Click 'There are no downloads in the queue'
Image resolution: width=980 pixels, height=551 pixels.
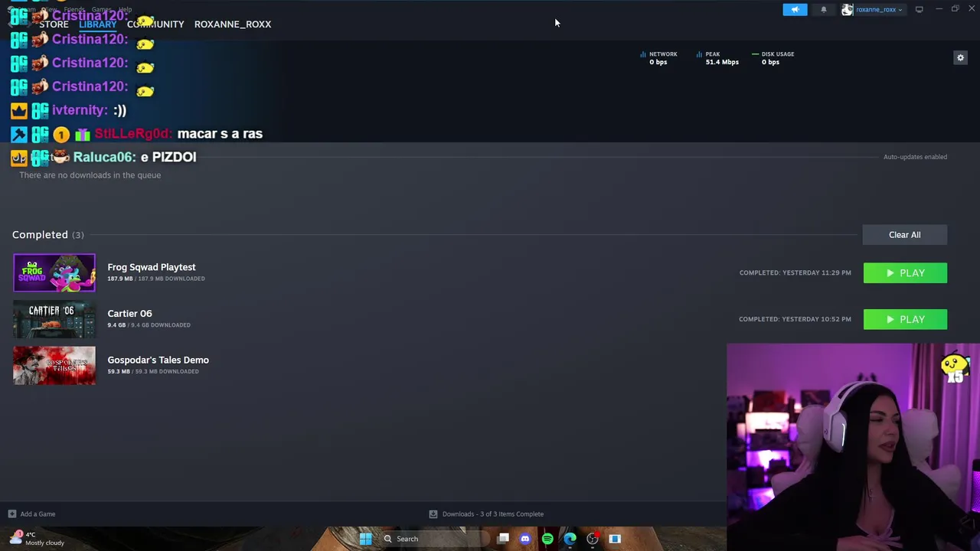90,175
